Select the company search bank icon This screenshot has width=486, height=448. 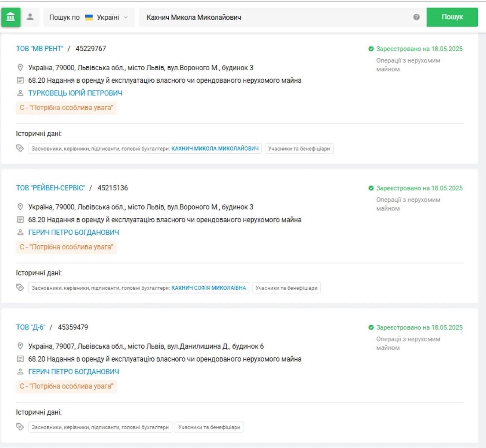(x=11, y=17)
